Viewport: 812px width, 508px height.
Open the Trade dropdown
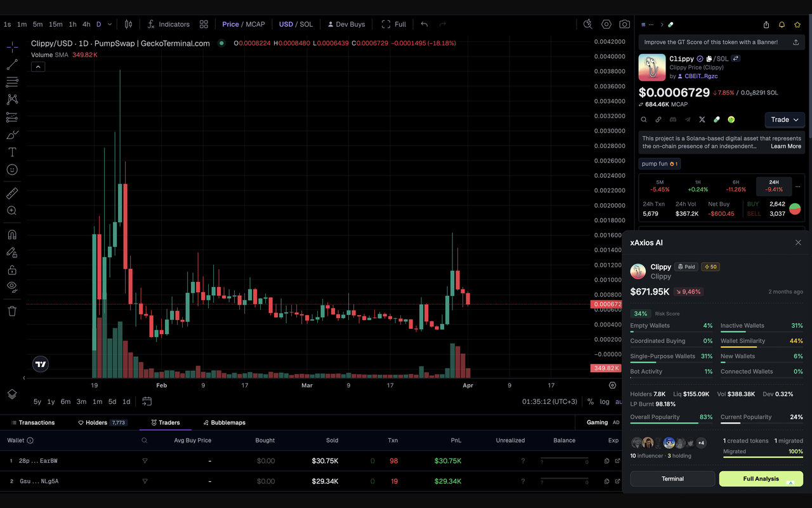pos(785,119)
